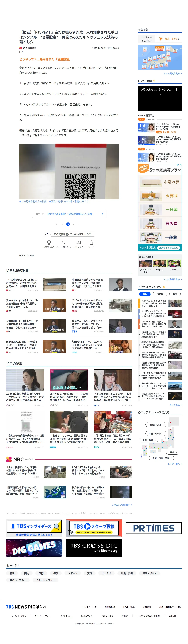Click the sun weather icon
This screenshot has width=188, height=644.
click(161, 39)
